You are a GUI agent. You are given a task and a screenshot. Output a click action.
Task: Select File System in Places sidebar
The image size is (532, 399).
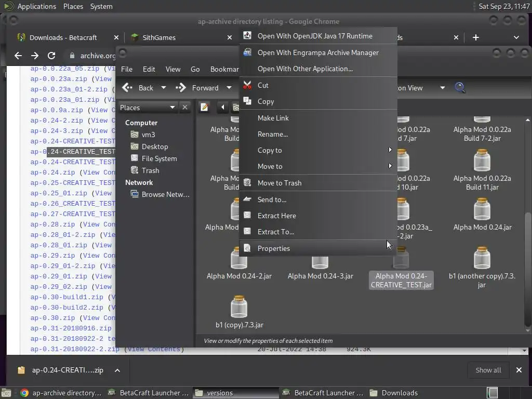click(154, 158)
